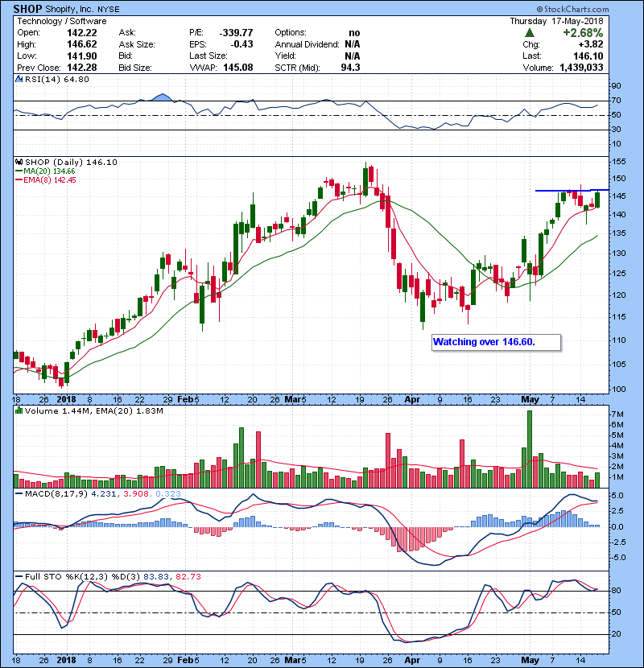
Task: Click the stochastic %D value 82.73
Action: click(188, 577)
